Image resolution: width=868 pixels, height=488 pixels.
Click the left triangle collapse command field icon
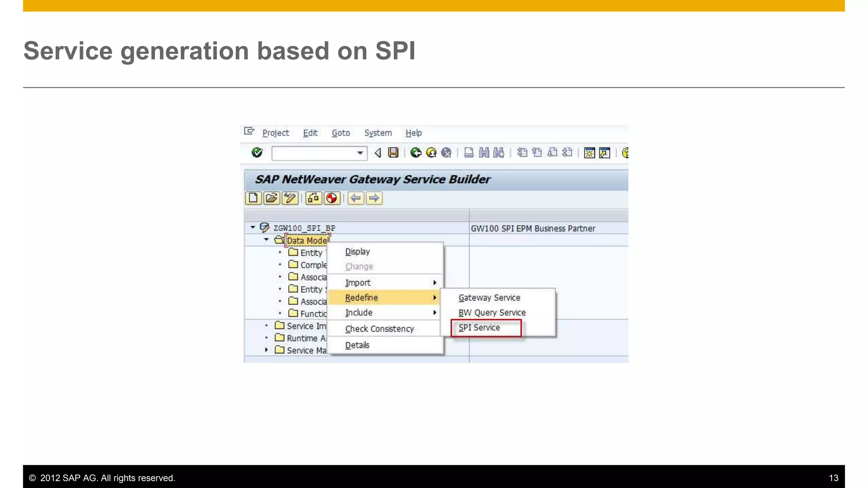coord(378,153)
